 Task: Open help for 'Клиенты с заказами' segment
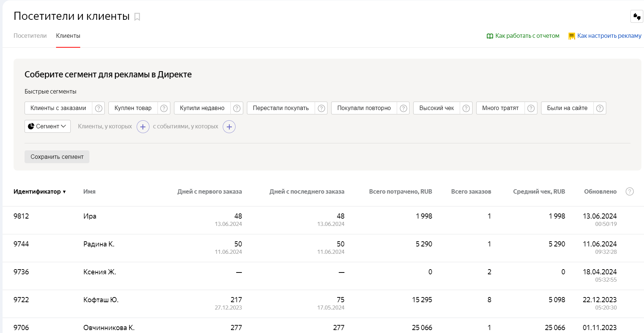click(99, 108)
